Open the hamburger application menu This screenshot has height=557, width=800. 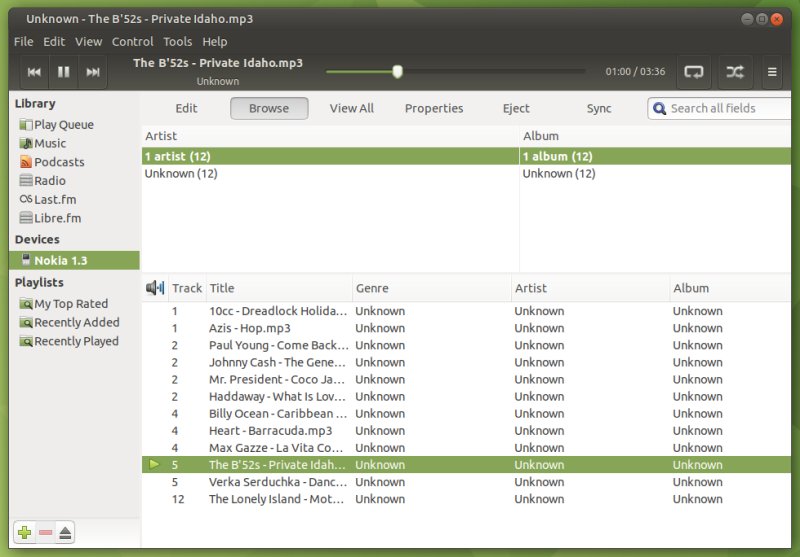[x=772, y=72]
